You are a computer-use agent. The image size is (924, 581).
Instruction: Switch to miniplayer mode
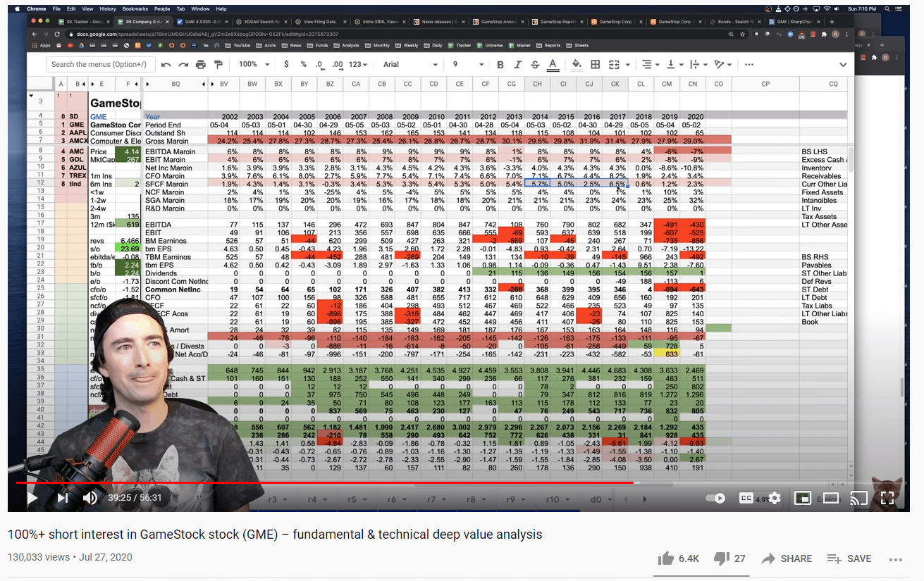coord(802,498)
